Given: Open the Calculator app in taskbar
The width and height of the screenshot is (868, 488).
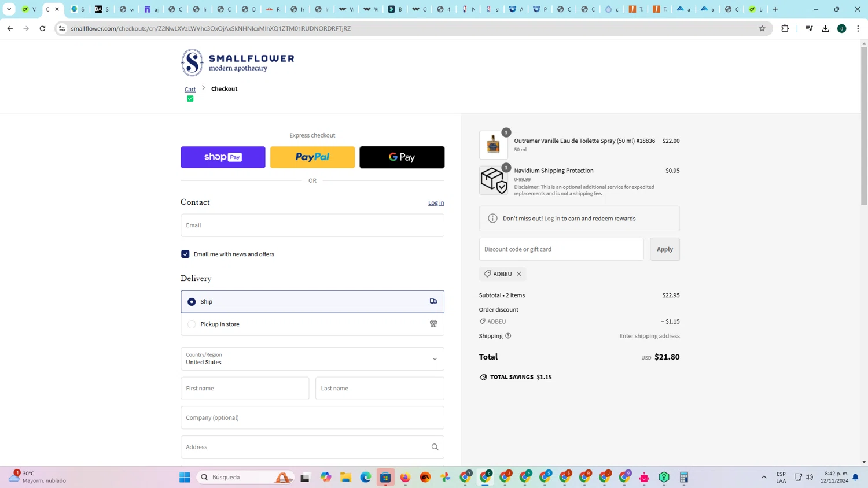Looking at the screenshot, I should pos(684,478).
